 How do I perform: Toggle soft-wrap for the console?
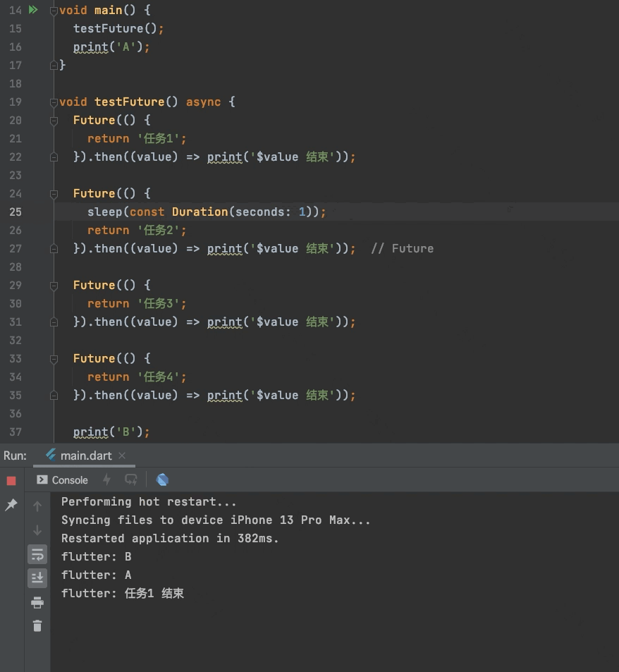[x=37, y=554]
